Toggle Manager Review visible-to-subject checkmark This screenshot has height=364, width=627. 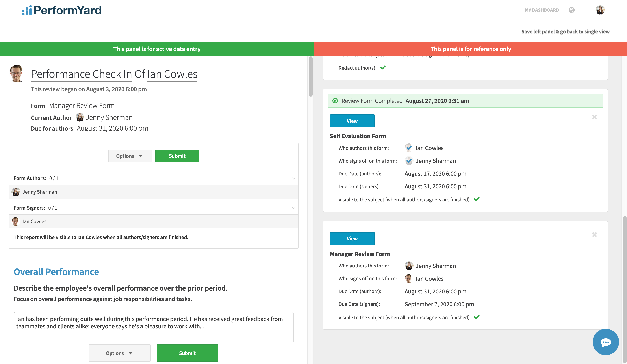pos(477,317)
